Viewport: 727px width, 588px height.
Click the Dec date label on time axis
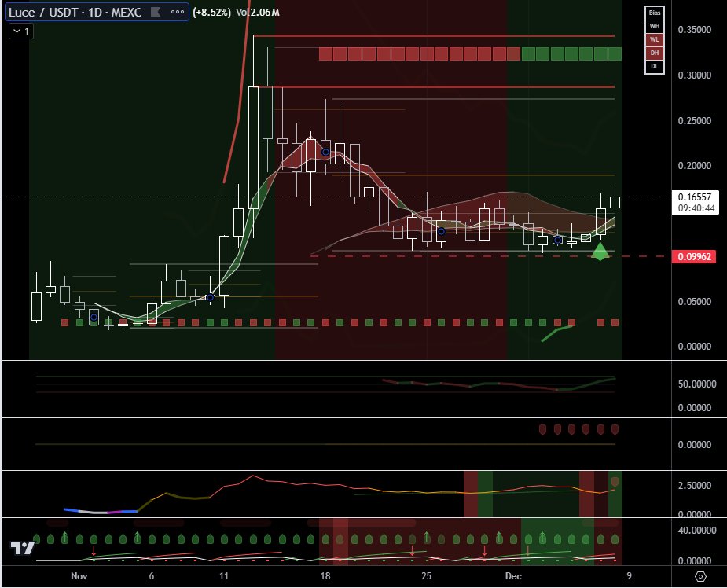tap(512, 576)
